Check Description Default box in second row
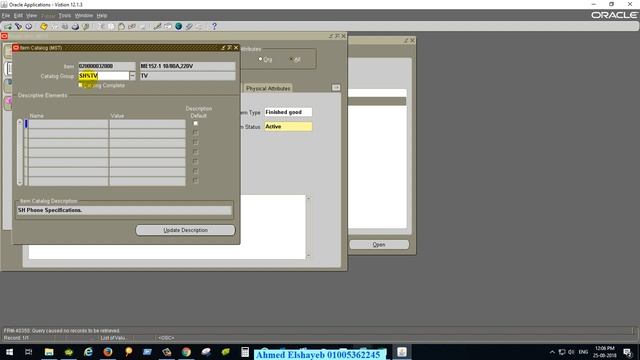Image resolution: width=640 pixels, height=360 pixels. tap(196, 133)
